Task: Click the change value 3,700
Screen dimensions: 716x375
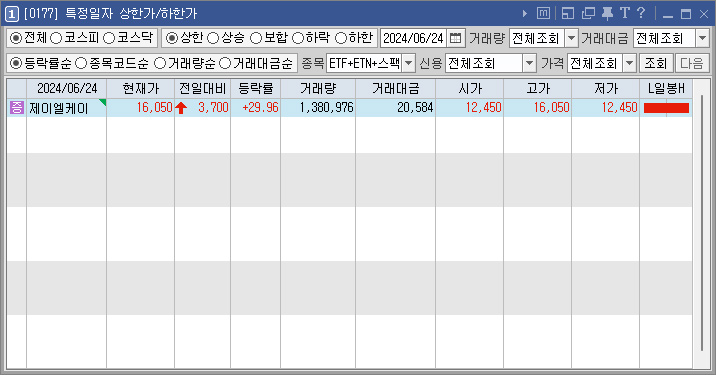Action: 213,107
